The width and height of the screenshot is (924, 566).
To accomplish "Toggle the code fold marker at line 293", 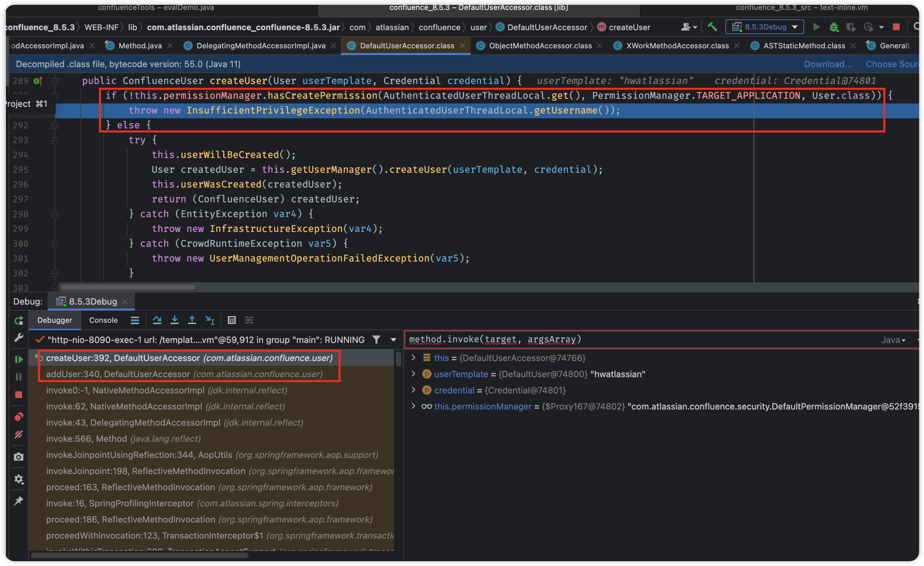I will [x=55, y=140].
